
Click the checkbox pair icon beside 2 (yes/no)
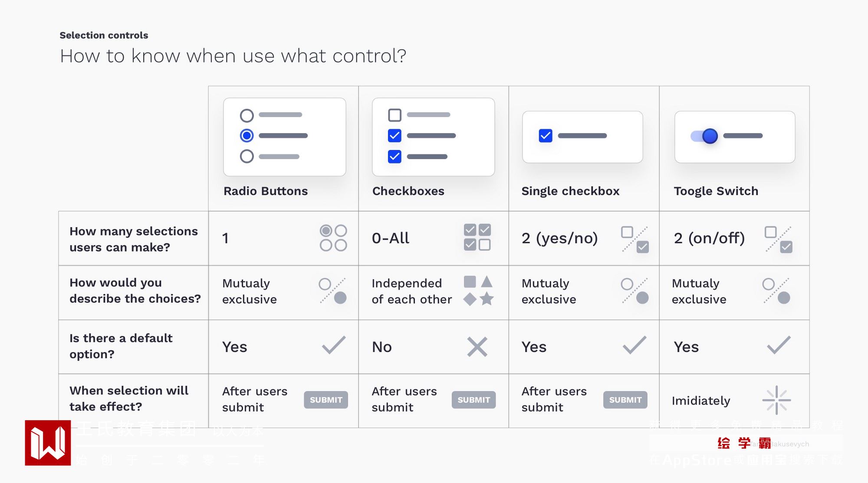635,239
